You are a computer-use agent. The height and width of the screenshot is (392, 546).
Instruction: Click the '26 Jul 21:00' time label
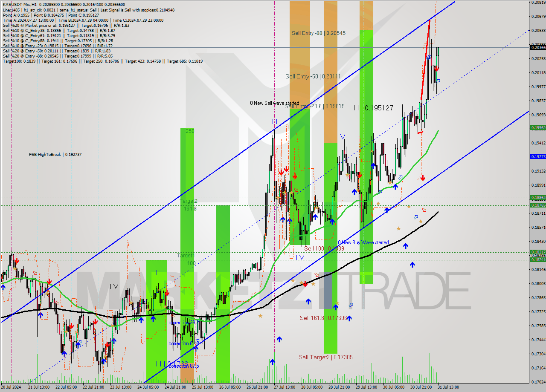[257, 387]
